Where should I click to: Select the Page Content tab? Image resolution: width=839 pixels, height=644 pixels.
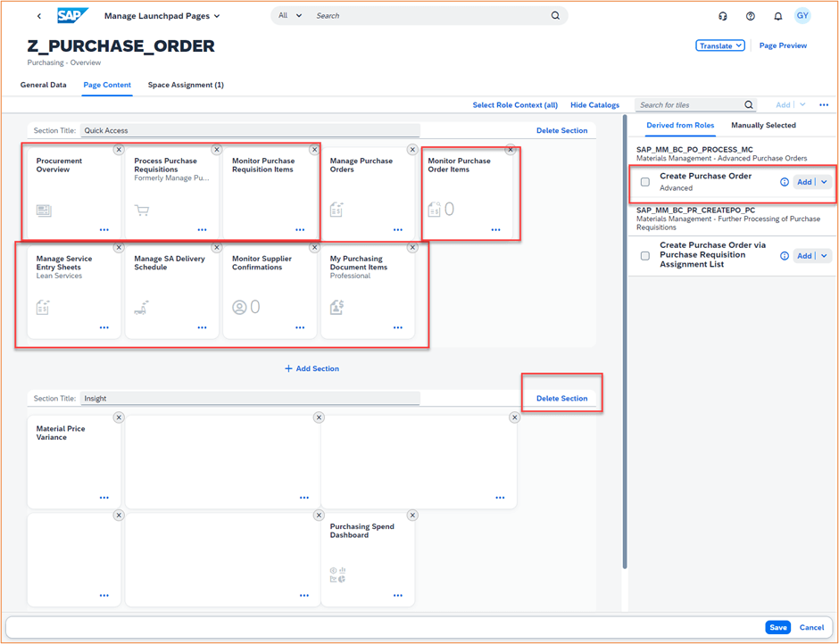[x=107, y=85]
